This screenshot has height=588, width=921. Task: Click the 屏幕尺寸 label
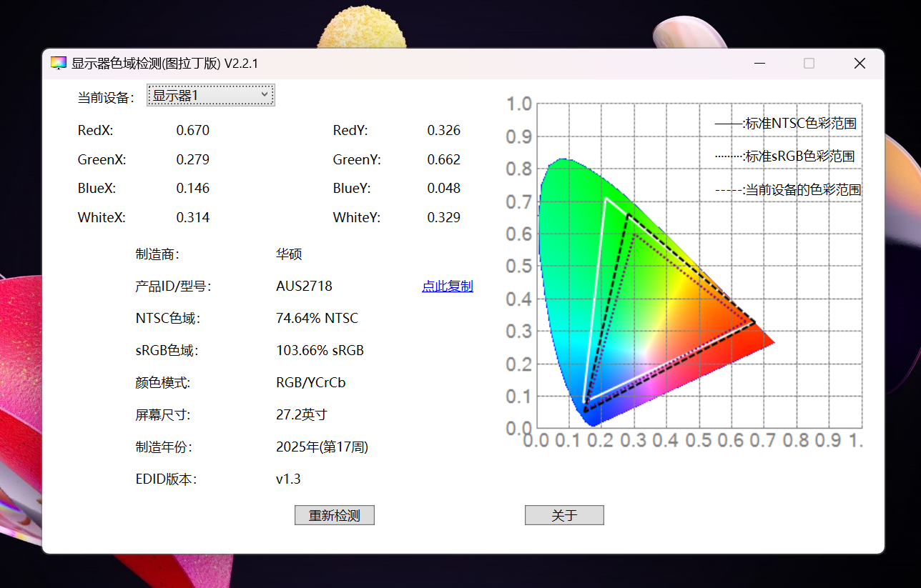(163, 415)
